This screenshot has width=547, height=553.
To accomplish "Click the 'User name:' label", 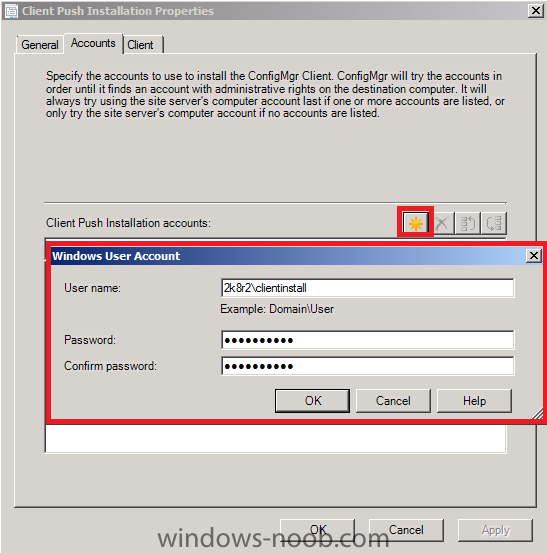I will [x=92, y=288].
